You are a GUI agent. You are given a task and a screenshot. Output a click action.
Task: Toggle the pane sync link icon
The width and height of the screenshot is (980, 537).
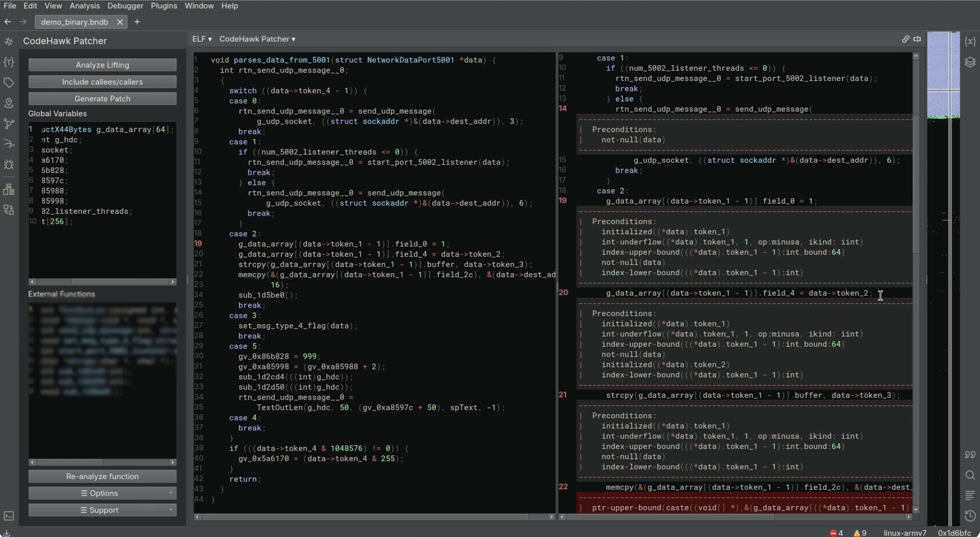[905, 39]
